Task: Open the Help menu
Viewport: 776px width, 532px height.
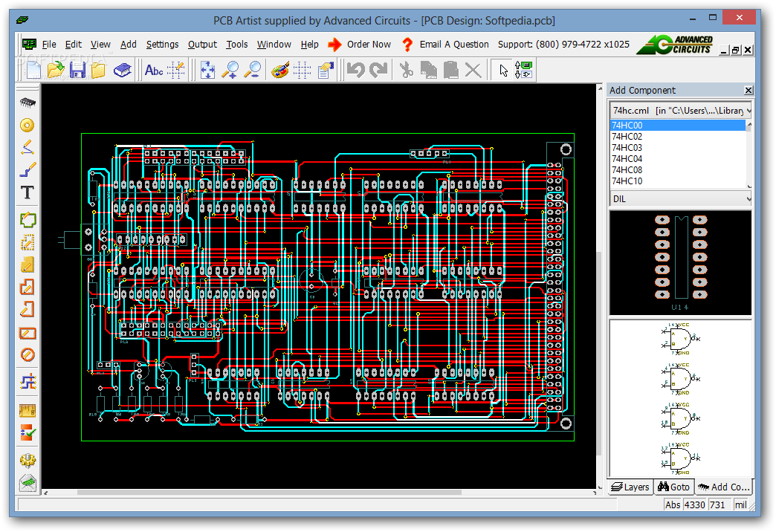Action: coord(310,44)
